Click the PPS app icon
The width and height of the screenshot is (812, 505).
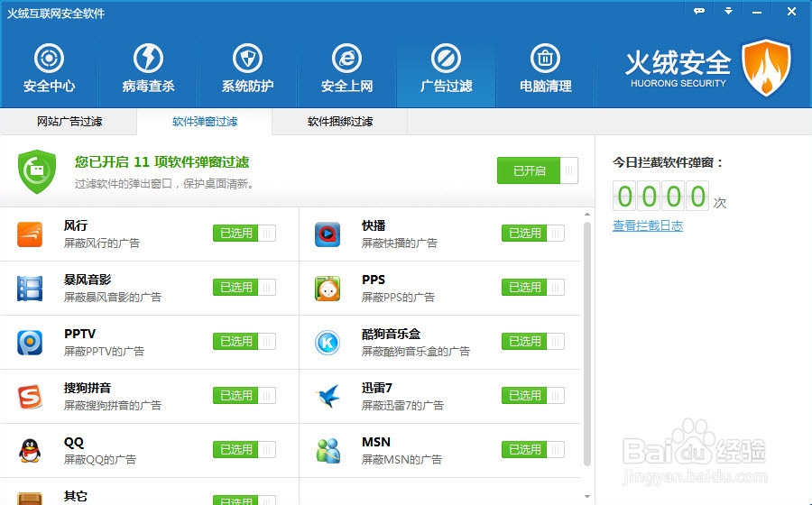[x=328, y=289]
